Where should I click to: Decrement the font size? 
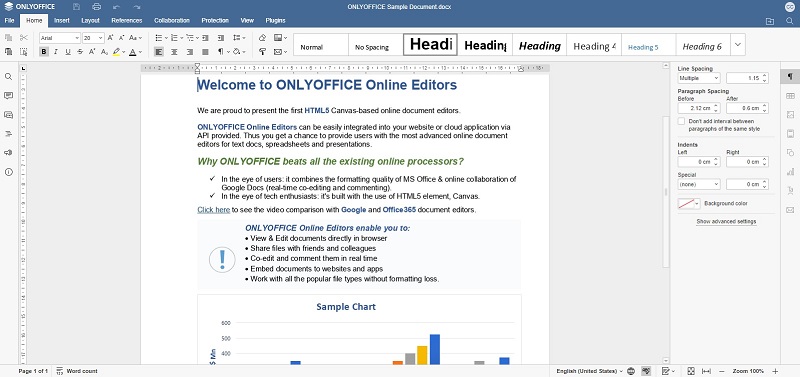121,38
